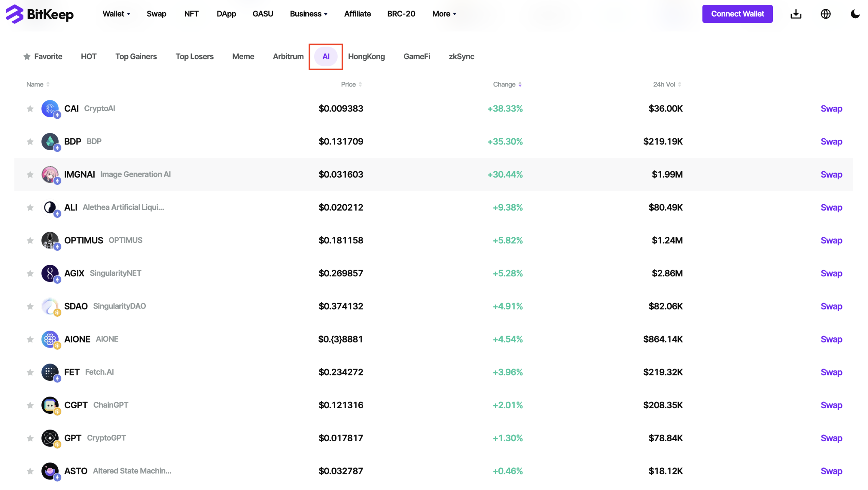The height and width of the screenshot is (490, 868).
Task: Open the Business dropdown
Action: 308,14
